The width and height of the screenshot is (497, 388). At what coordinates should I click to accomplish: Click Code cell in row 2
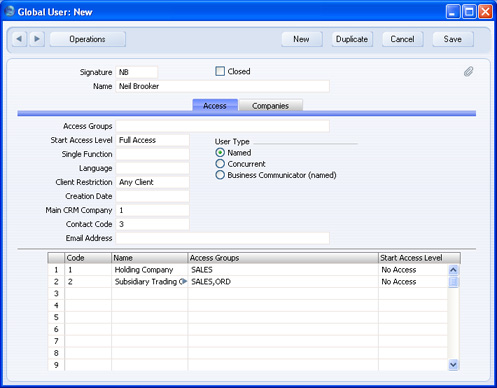[x=88, y=282]
